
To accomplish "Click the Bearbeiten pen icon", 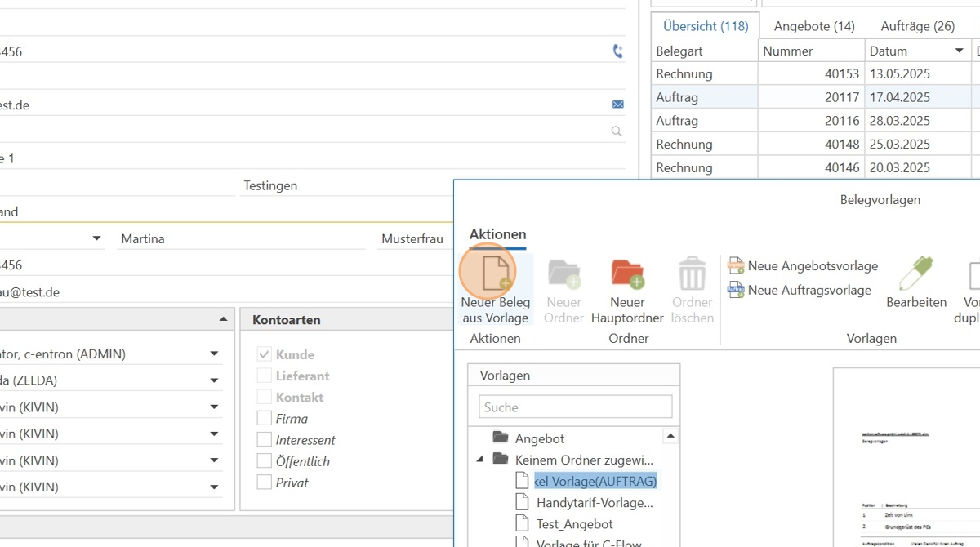I will point(916,274).
